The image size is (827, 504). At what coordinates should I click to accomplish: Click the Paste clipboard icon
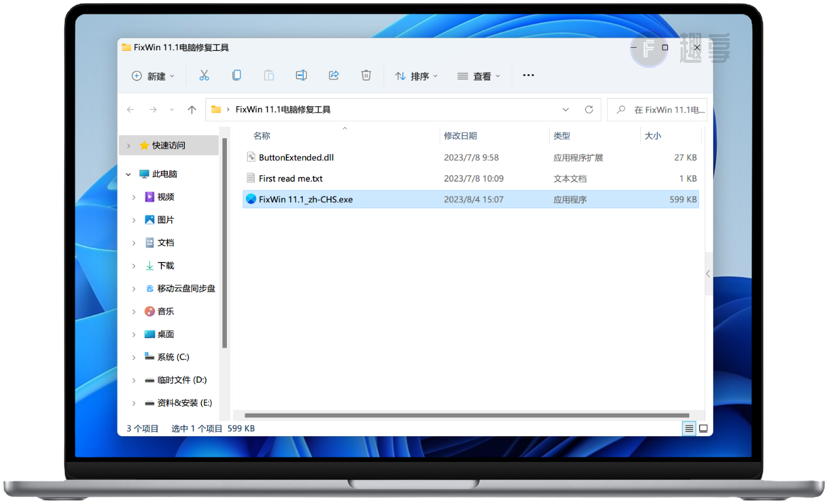pos(269,75)
